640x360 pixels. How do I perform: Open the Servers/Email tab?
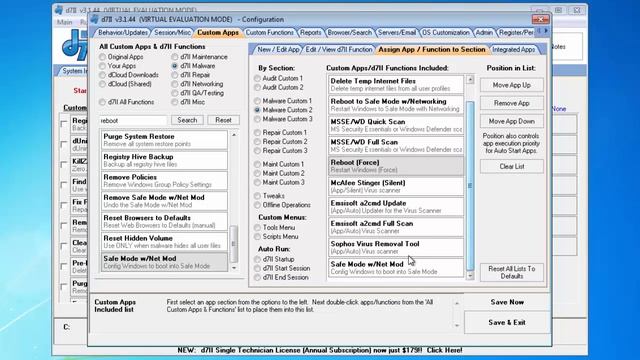(397, 32)
